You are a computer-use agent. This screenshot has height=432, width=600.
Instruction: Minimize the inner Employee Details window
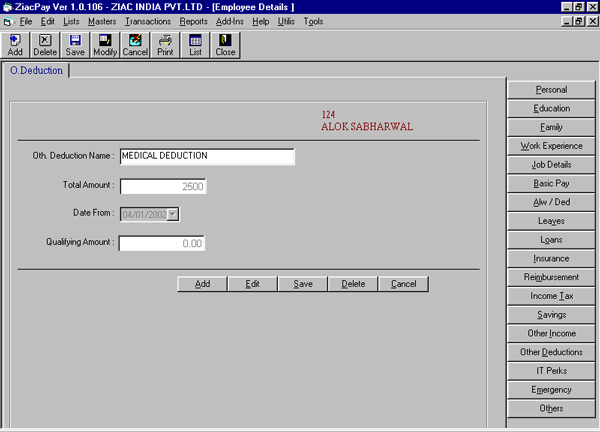pos(568,21)
